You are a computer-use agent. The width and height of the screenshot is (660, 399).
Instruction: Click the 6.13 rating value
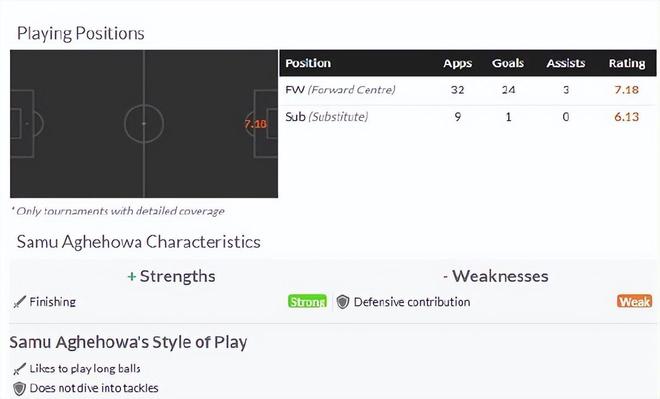(x=626, y=117)
